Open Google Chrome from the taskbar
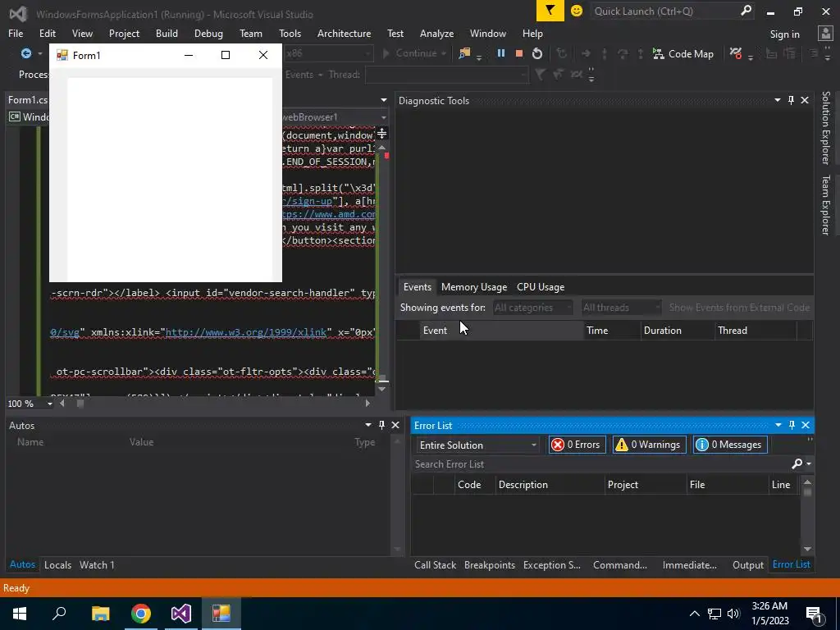 click(x=141, y=614)
